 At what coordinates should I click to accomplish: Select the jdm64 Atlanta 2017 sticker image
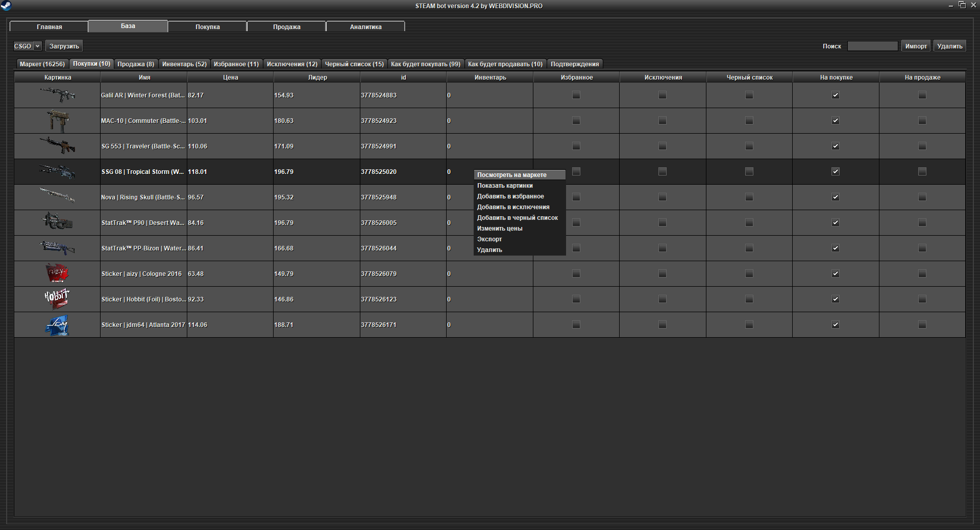click(57, 325)
